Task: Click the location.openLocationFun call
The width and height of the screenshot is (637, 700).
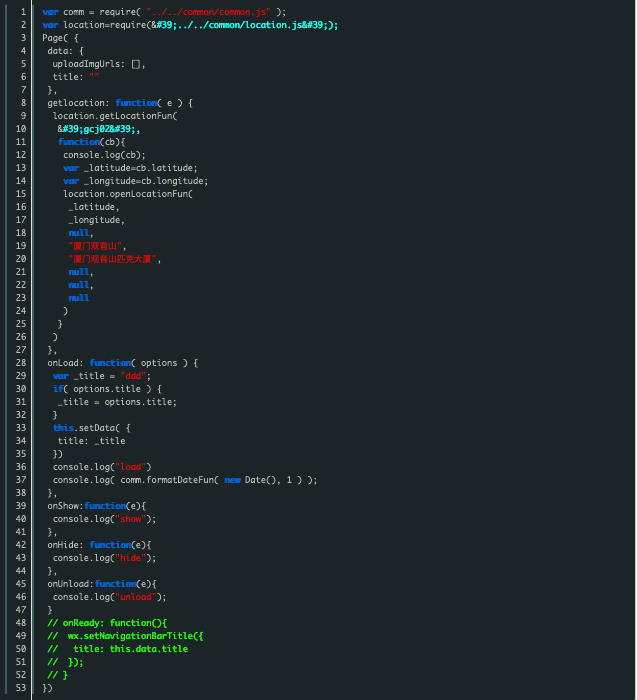Action: (x=127, y=194)
